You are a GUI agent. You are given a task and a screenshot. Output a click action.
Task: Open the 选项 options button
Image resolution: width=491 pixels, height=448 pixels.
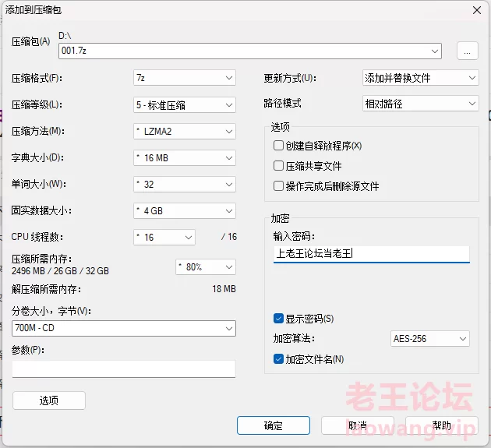49,400
